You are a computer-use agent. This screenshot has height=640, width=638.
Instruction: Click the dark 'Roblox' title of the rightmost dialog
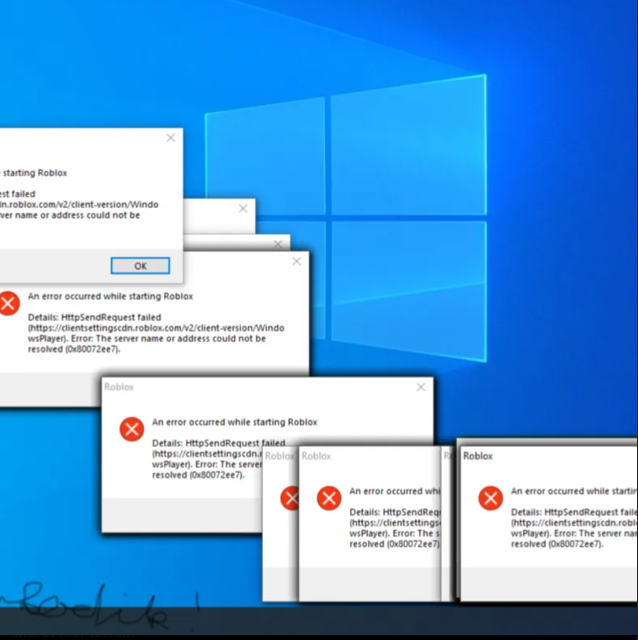[478, 456]
